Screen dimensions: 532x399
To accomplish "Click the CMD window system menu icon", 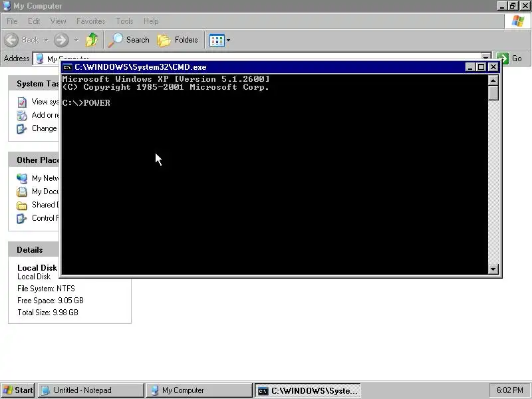I will (67, 67).
